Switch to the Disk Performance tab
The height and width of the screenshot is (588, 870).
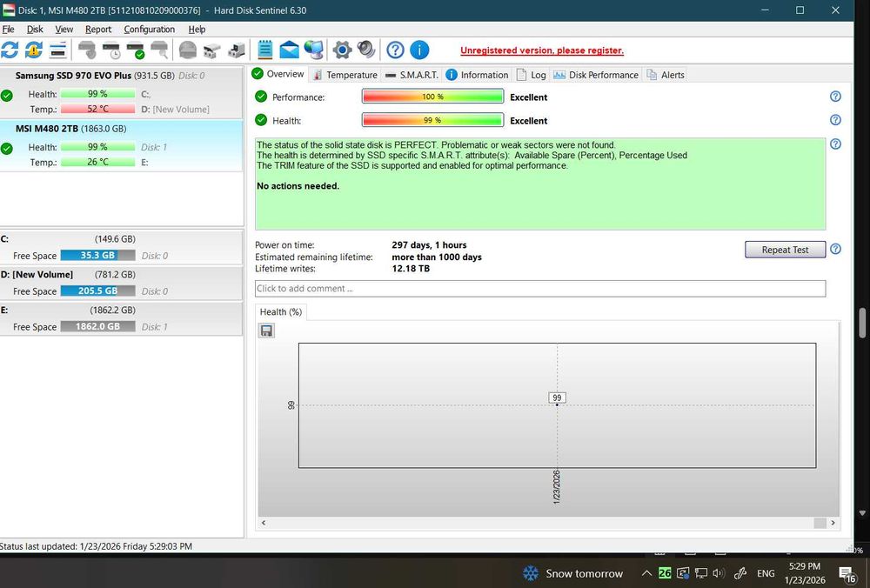click(x=596, y=75)
